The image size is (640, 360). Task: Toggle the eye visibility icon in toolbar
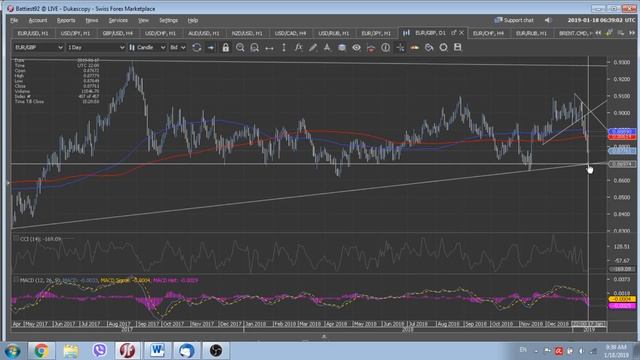[x=356, y=48]
